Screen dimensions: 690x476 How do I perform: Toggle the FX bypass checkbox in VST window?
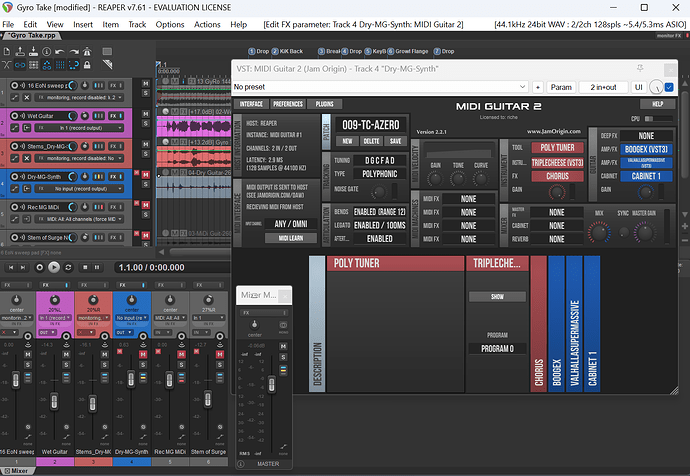pyautogui.click(x=668, y=88)
